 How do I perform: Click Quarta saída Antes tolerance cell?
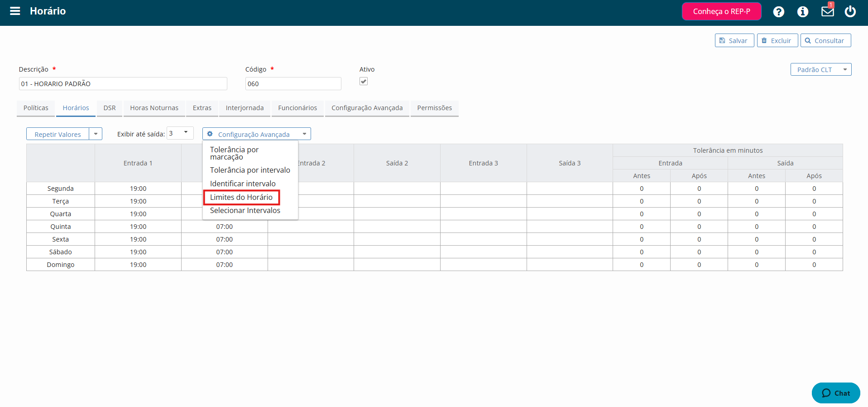757,214
